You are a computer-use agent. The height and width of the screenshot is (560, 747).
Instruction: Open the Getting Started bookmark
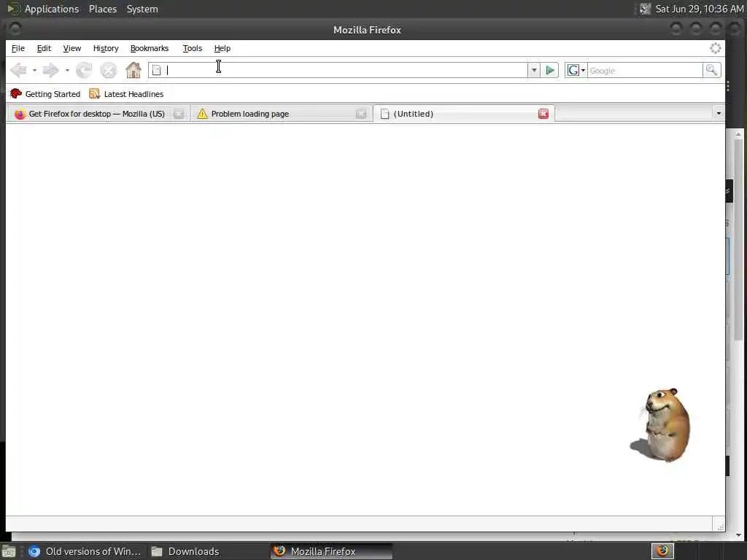[x=45, y=94]
